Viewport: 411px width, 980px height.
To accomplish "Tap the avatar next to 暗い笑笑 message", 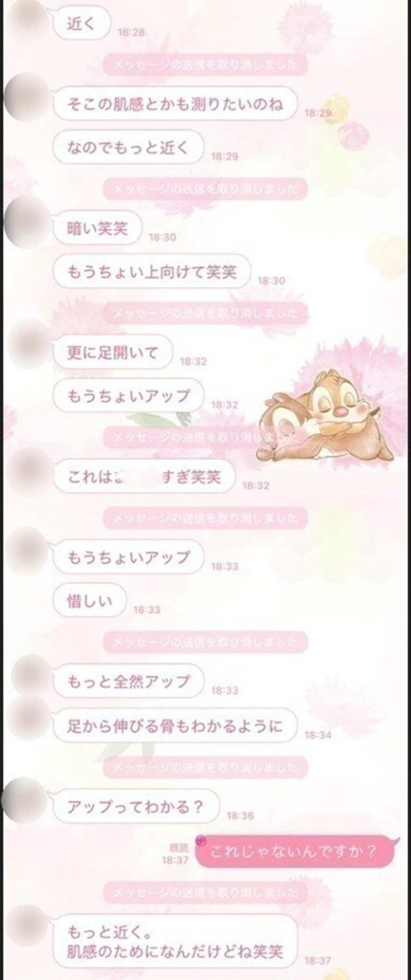I will [x=27, y=222].
